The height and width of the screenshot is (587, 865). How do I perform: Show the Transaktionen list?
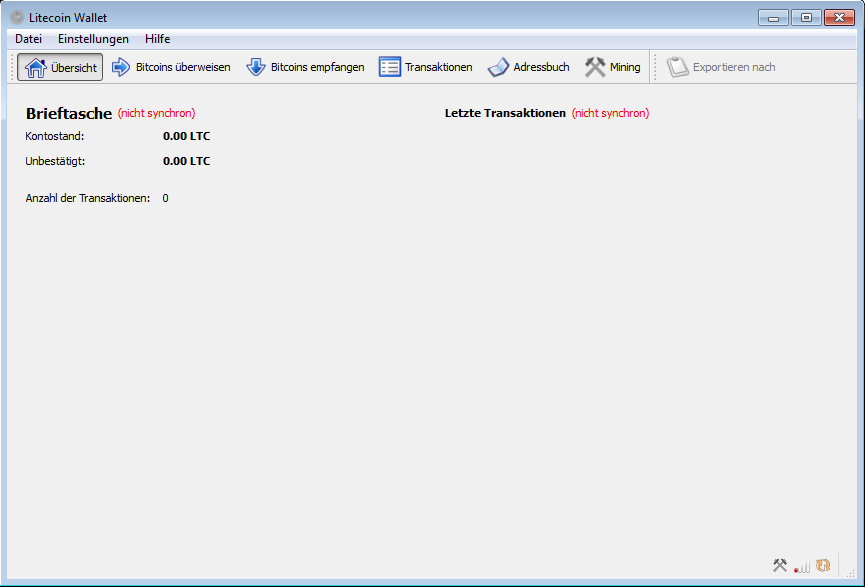coord(425,67)
